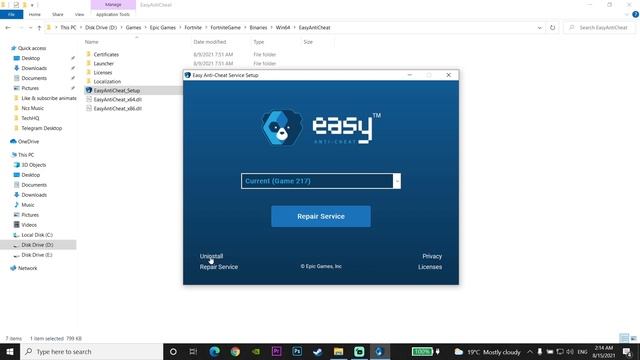Open notification center icon
The image size is (640, 360).
point(627,352)
